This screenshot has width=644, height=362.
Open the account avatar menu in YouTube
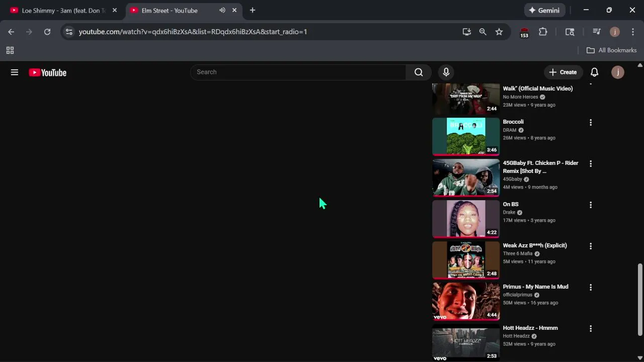coord(618,72)
